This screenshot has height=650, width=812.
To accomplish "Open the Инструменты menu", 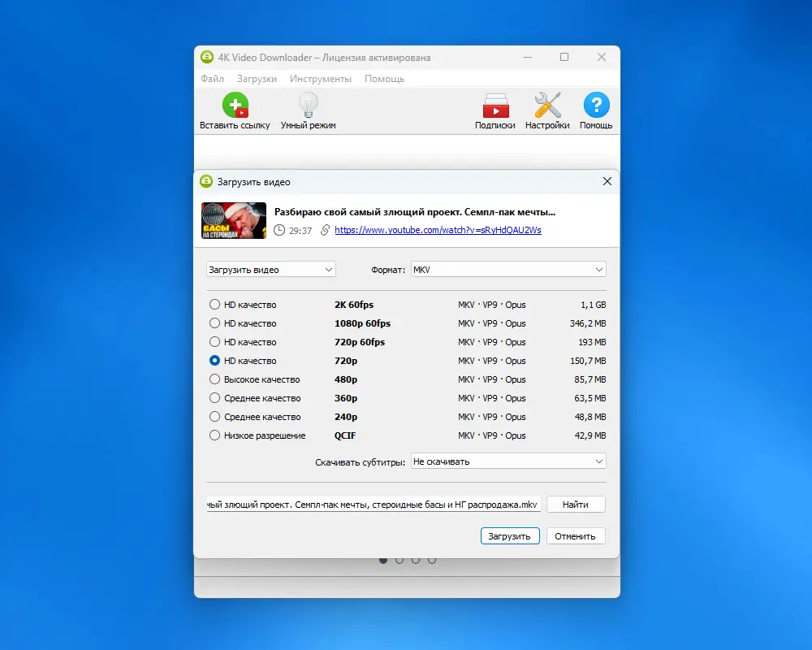I will click(321, 79).
